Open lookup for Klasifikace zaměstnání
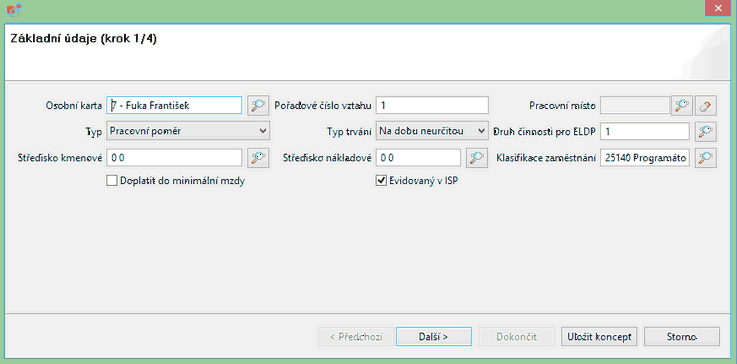The image size is (737, 364). coord(706,158)
